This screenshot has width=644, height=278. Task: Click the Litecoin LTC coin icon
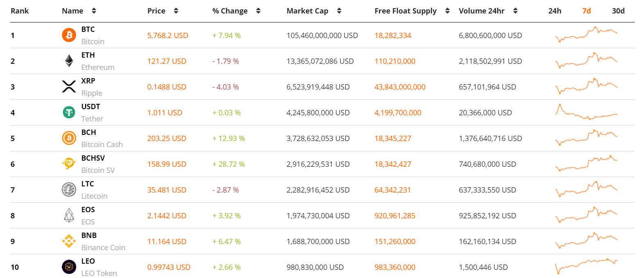pyautogui.click(x=69, y=190)
